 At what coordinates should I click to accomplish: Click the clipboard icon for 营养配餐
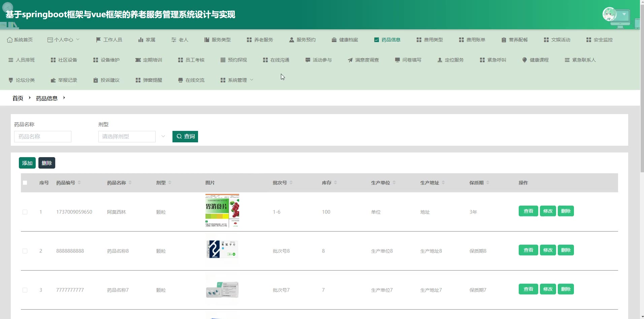pos(504,40)
